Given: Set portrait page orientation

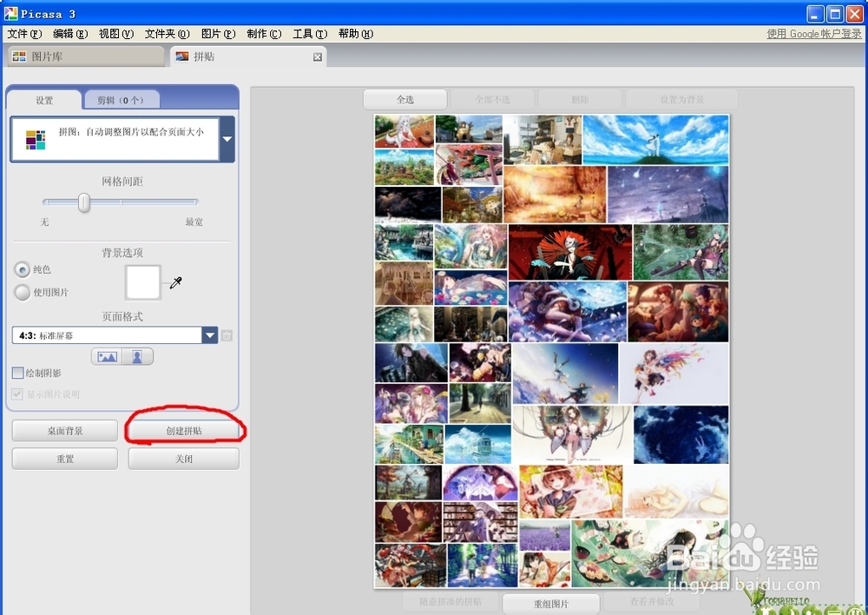Looking at the screenshot, I should (x=137, y=357).
